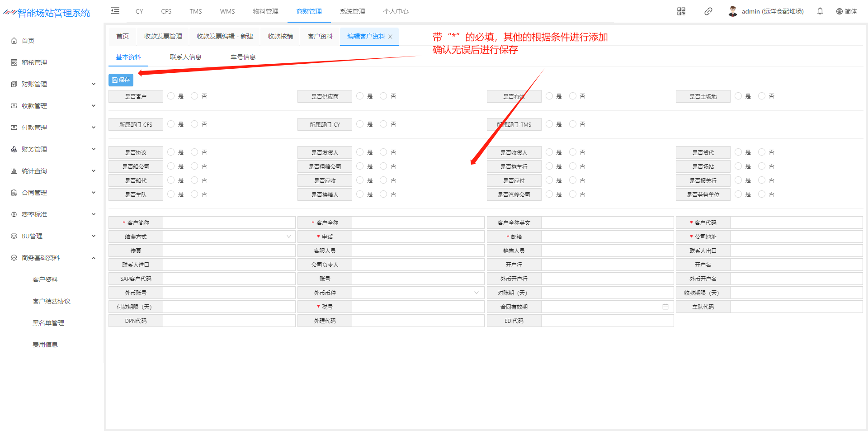Click the link chain icon in header
Image resolution: width=868 pixels, height=431 pixels.
click(708, 11)
